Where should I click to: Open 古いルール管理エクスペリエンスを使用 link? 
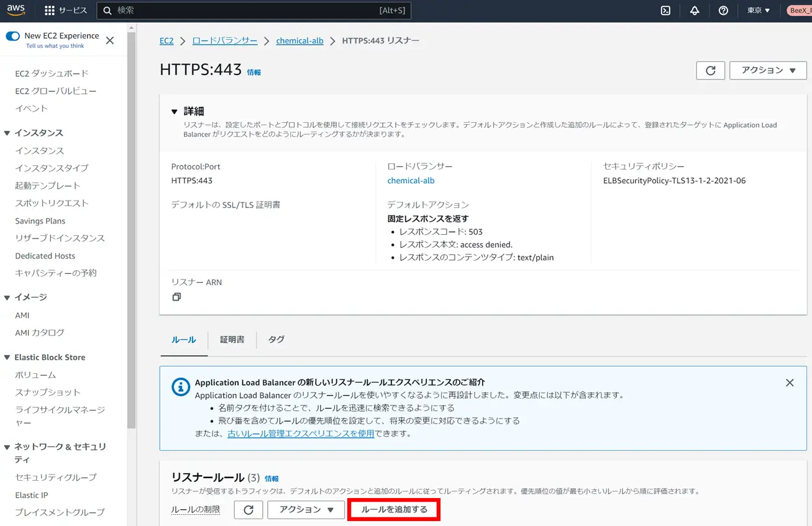click(x=301, y=433)
